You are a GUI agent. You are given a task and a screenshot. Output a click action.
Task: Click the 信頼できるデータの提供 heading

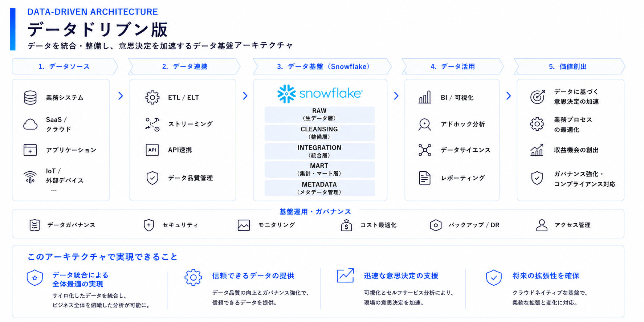(253, 276)
